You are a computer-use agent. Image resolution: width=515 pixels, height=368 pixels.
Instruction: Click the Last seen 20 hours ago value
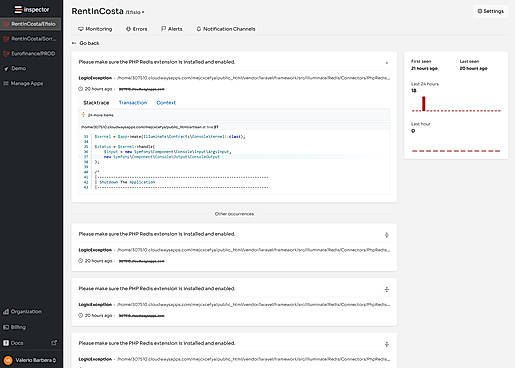click(x=473, y=68)
